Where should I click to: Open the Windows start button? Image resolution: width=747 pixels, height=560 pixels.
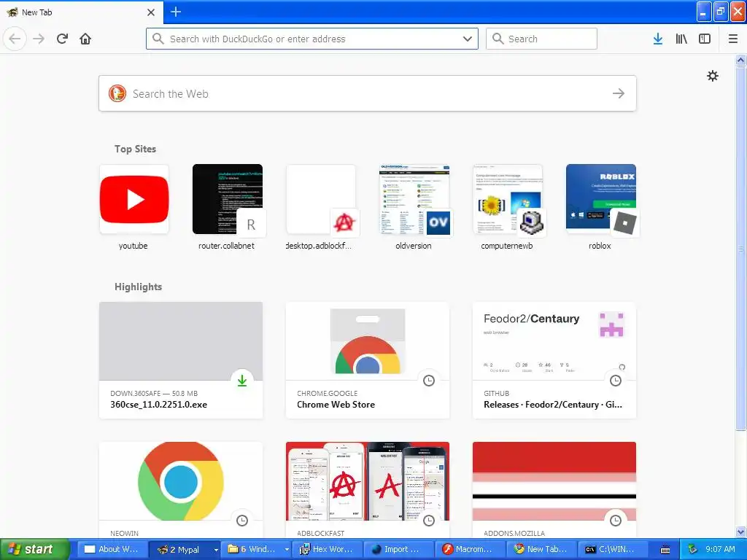coord(34,550)
